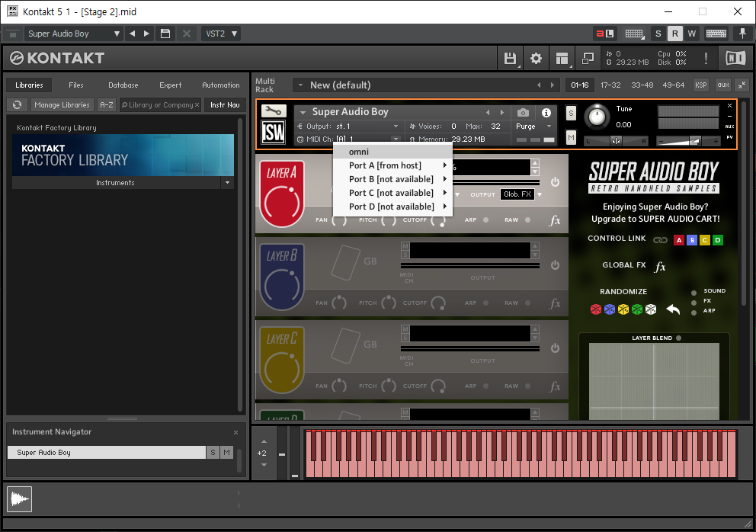756x532 pixels.
Task: Select Super Audio Boy in Instrument Navigator
Action: pos(107,453)
